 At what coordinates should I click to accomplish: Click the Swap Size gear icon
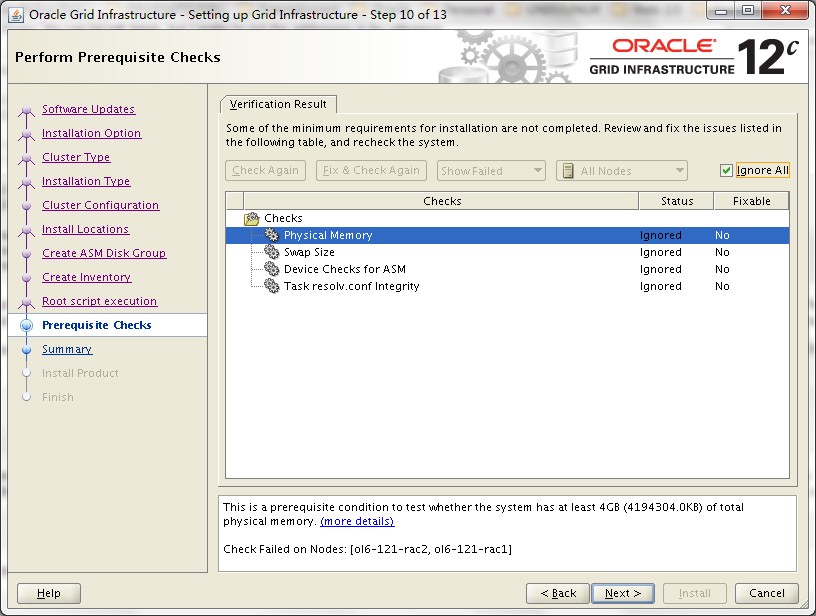tap(272, 252)
